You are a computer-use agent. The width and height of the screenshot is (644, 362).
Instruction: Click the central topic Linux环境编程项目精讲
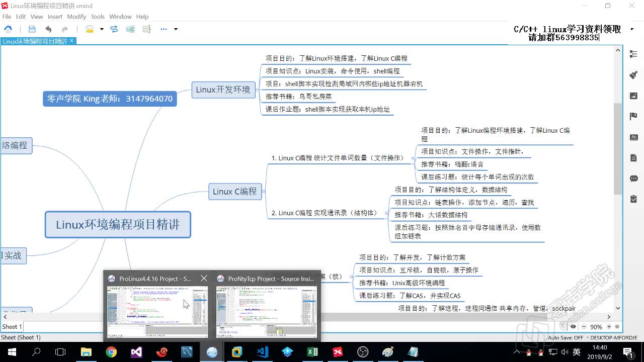tap(118, 225)
